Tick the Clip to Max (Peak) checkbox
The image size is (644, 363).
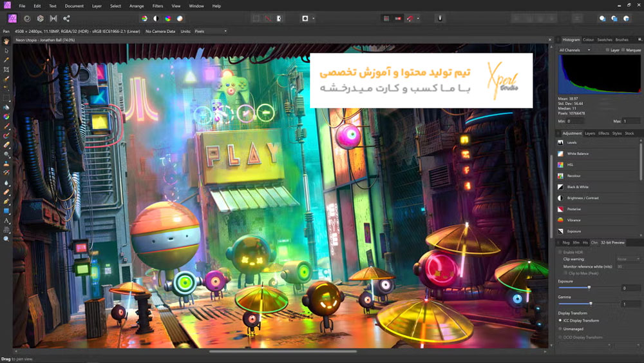565,273
